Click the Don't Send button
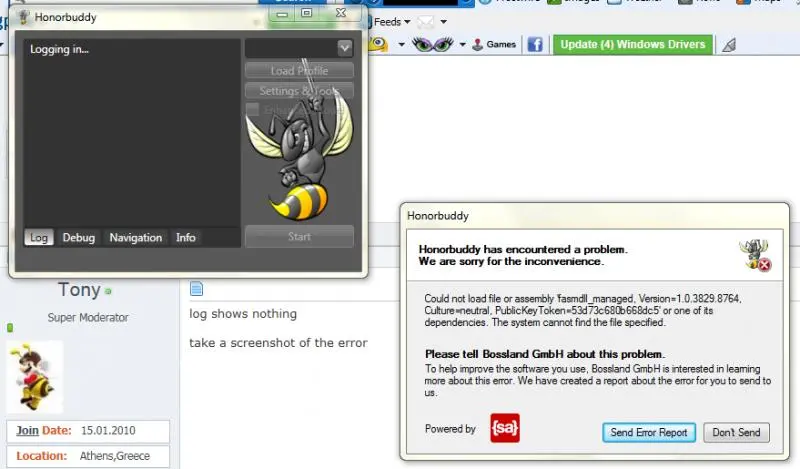The width and height of the screenshot is (800, 469). (737, 432)
